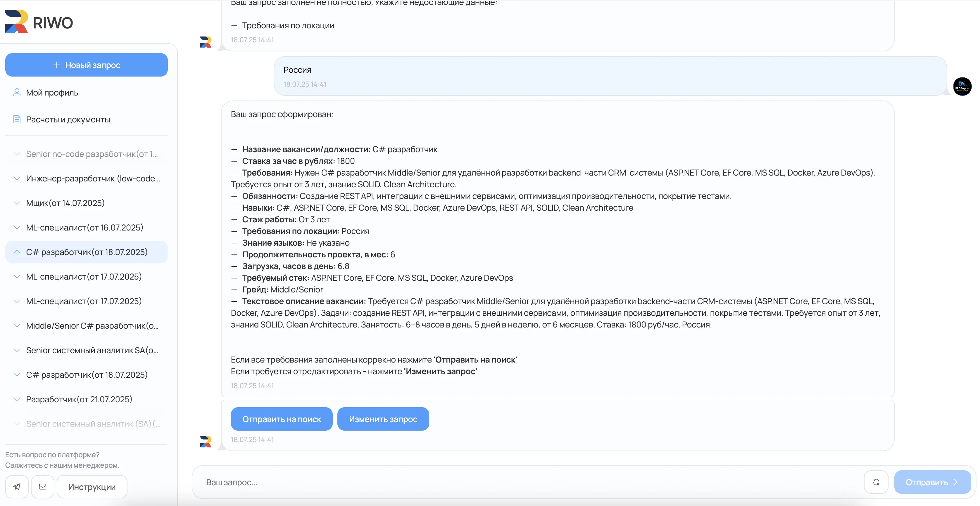This screenshot has height=506, width=980.
Task: Select Senior системный аналитик SA request
Action: click(x=92, y=350)
